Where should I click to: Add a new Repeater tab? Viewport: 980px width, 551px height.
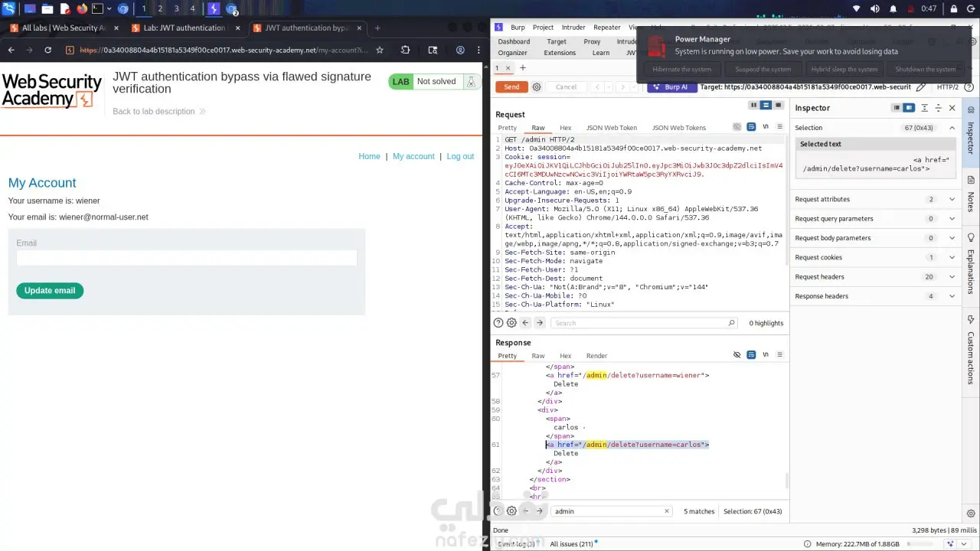523,68
